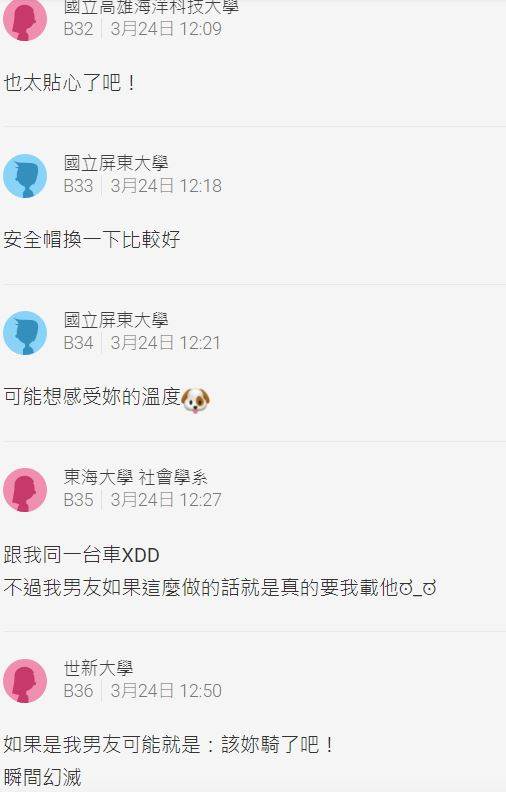Open the 國立高雄海洋科技大學 school name

[151, 7]
